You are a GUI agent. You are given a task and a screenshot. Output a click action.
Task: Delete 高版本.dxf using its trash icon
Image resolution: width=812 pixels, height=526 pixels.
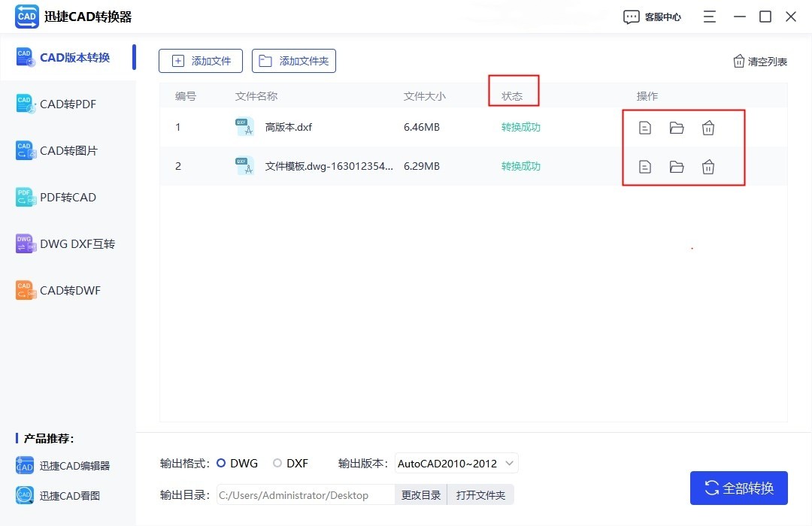pos(707,127)
